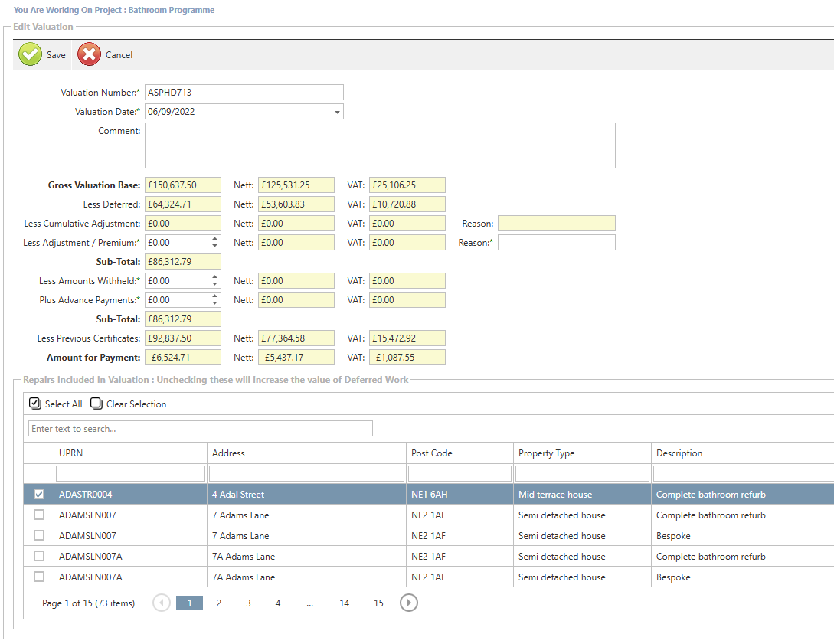Viewport: 834px width, 644px height.
Task: Click the Comment text area
Action: point(380,145)
